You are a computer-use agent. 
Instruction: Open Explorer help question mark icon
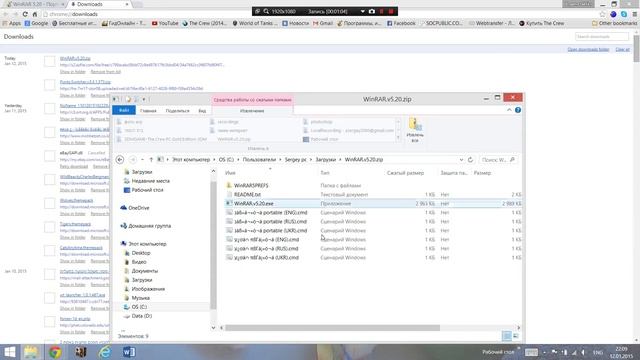tap(518, 110)
